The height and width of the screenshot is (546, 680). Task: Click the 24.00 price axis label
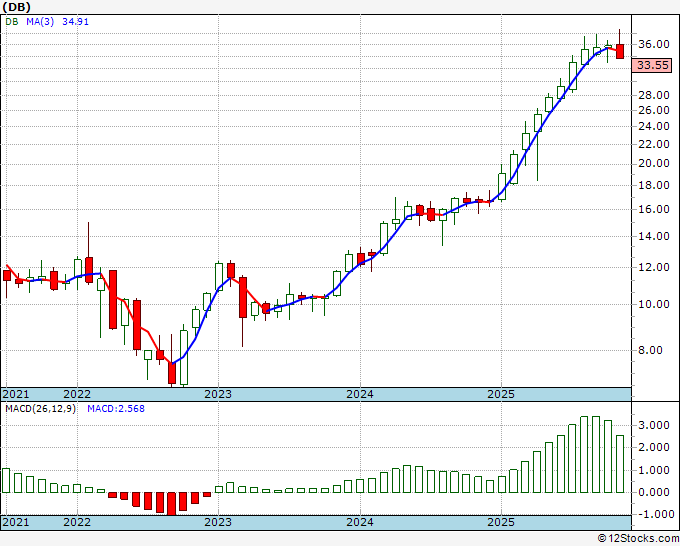point(654,126)
